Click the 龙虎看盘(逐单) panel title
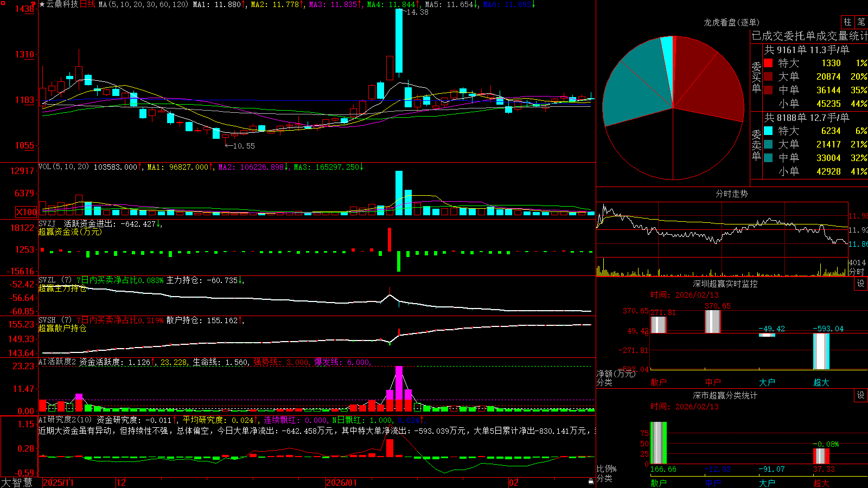868x488 pixels. coord(731,22)
